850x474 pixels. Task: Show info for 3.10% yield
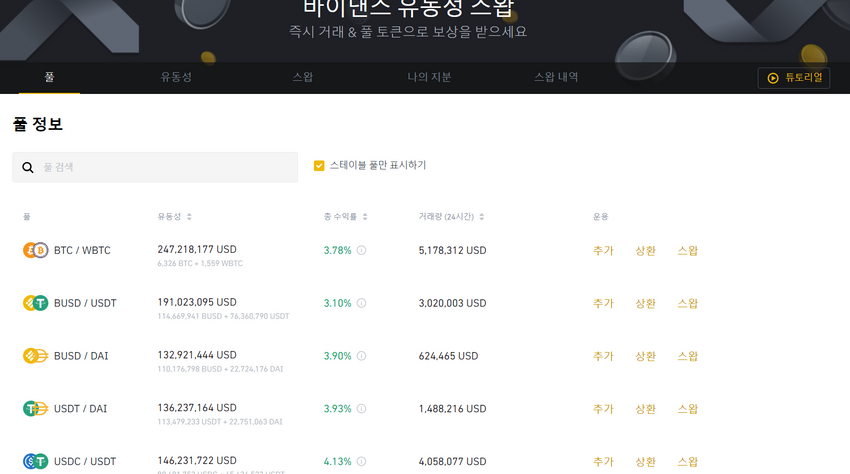362,303
